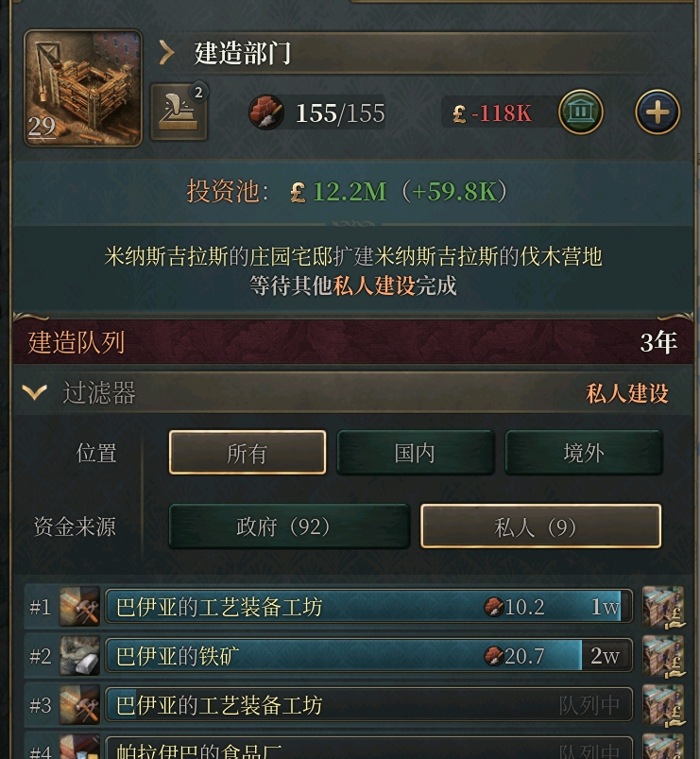Switch to 政府 (92) funding tab
The width and height of the screenshot is (700, 759).
(x=289, y=526)
